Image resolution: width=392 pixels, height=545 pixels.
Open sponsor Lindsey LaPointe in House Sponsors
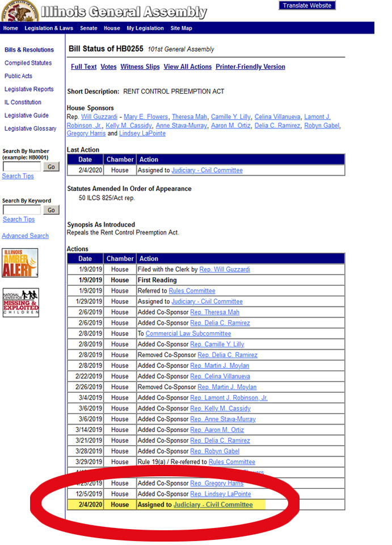coord(142,133)
